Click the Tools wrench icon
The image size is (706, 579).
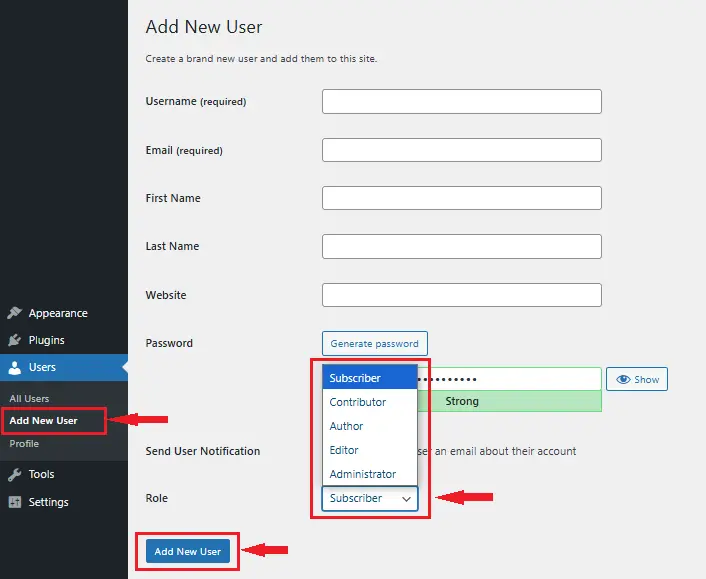(14, 474)
